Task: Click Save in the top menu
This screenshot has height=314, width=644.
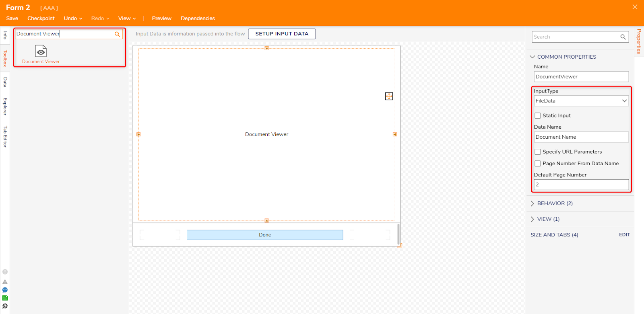Action: [12, 18]
